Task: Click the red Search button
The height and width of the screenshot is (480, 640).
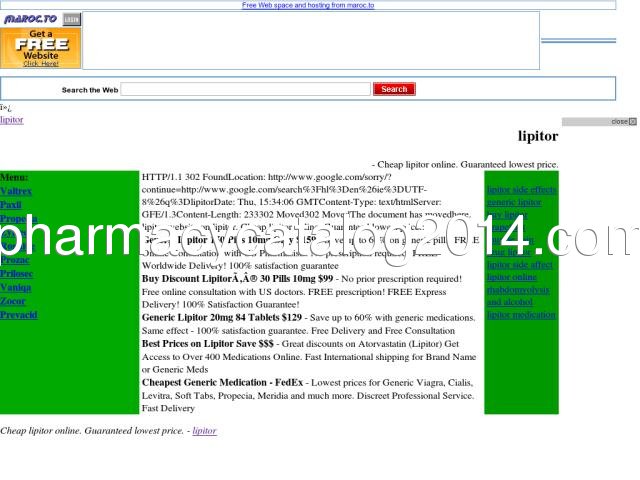Action: click(394, 89)
